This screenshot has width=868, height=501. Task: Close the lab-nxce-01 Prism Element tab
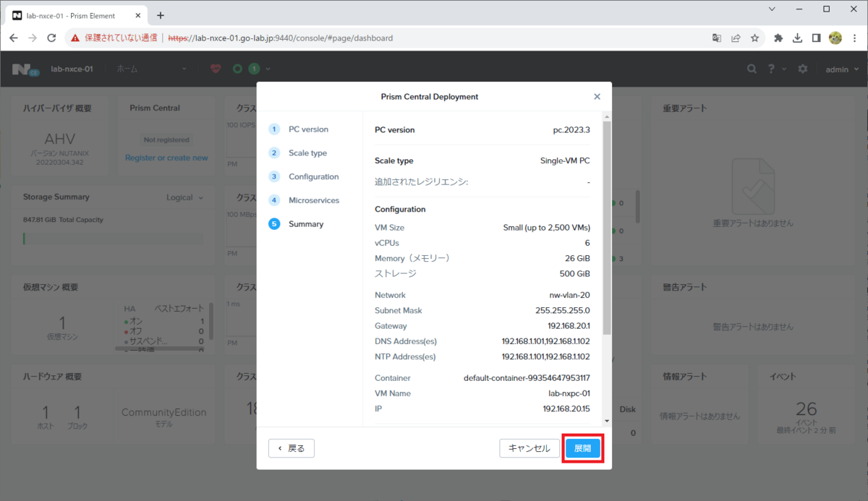137,15
